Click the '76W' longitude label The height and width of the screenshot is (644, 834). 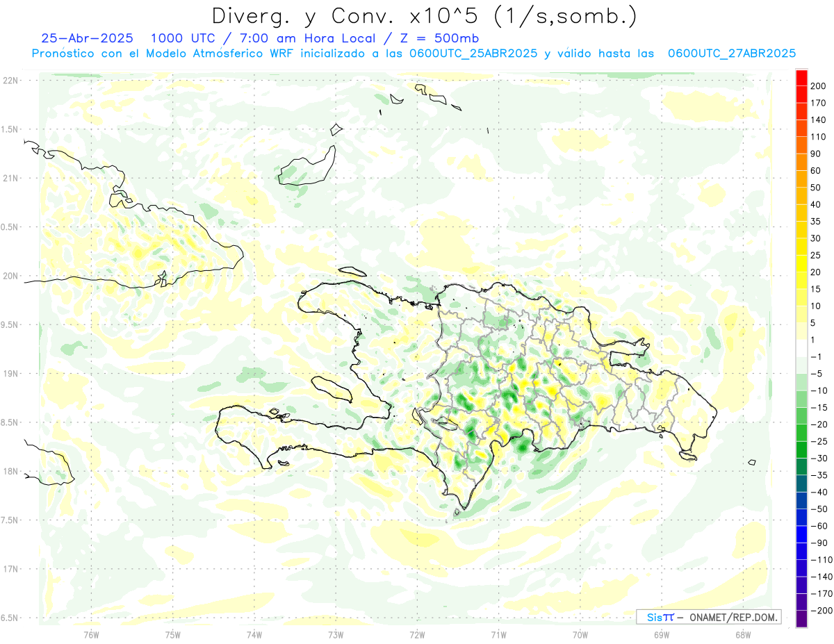(x=91, y=634)
